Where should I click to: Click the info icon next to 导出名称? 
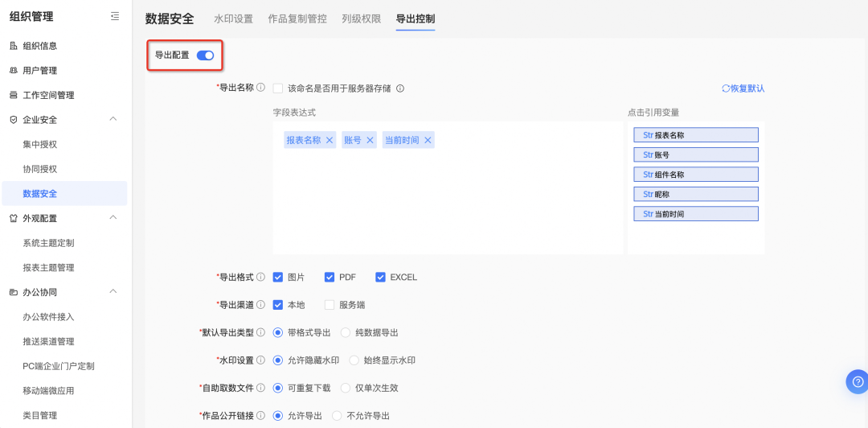(x=260, y=88)
